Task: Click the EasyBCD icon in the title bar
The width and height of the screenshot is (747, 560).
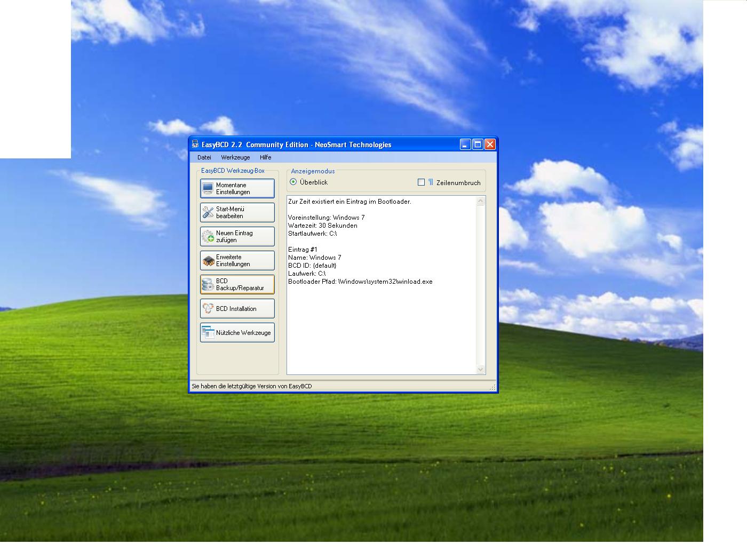Action: click(x=195, y=144)
